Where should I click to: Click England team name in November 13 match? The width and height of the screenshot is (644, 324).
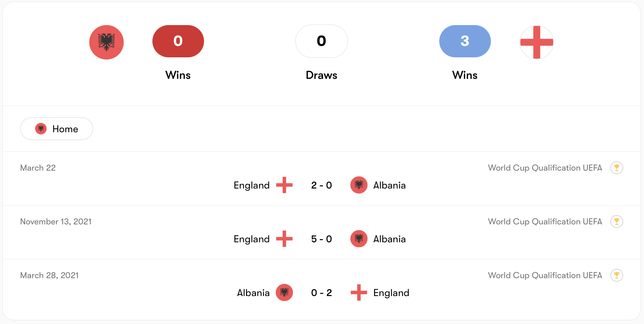click(251, 239)
